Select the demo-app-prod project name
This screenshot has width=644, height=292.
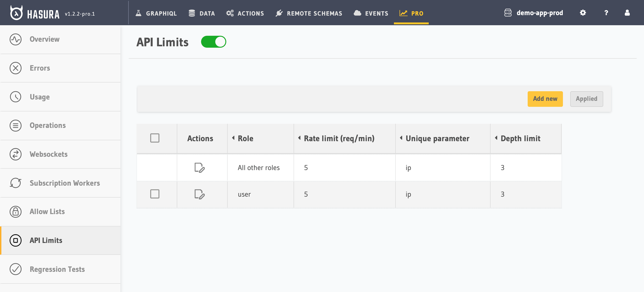click(540, 13)
